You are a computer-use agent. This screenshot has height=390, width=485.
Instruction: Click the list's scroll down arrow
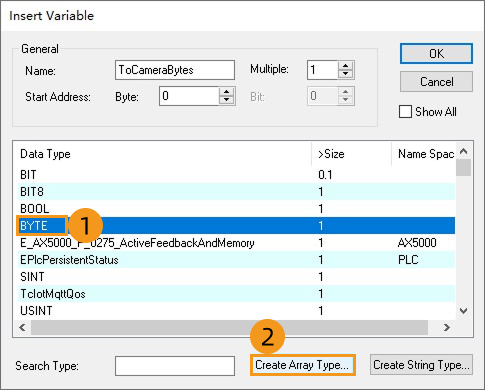click(x=463, y=311)
